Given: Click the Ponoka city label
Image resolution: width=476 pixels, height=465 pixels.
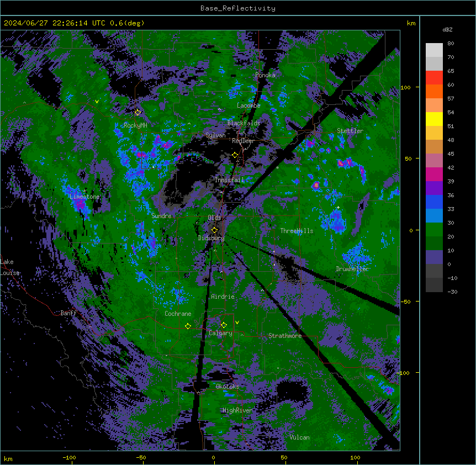Looking at the screenshot, I should coord(265,75).
